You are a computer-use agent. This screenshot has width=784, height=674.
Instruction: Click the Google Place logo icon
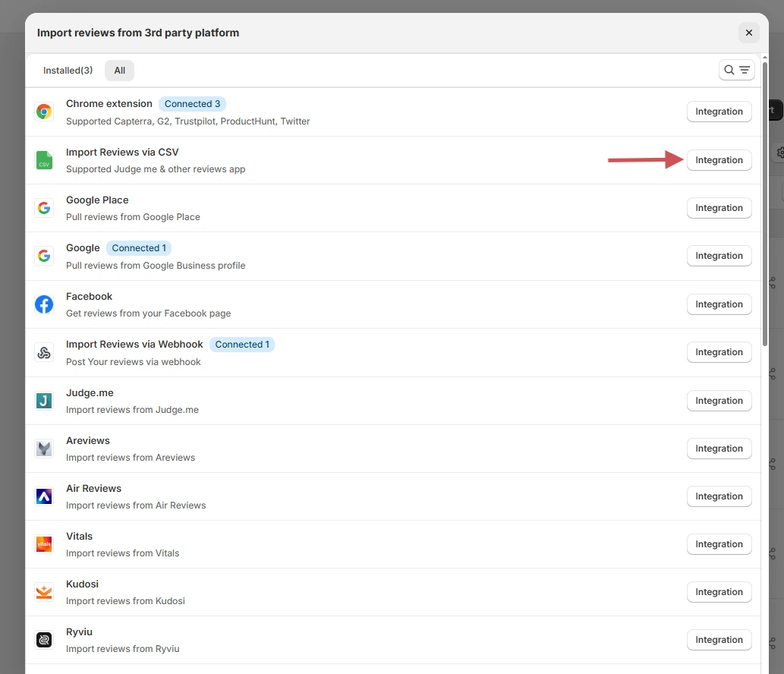click(44, 207)
